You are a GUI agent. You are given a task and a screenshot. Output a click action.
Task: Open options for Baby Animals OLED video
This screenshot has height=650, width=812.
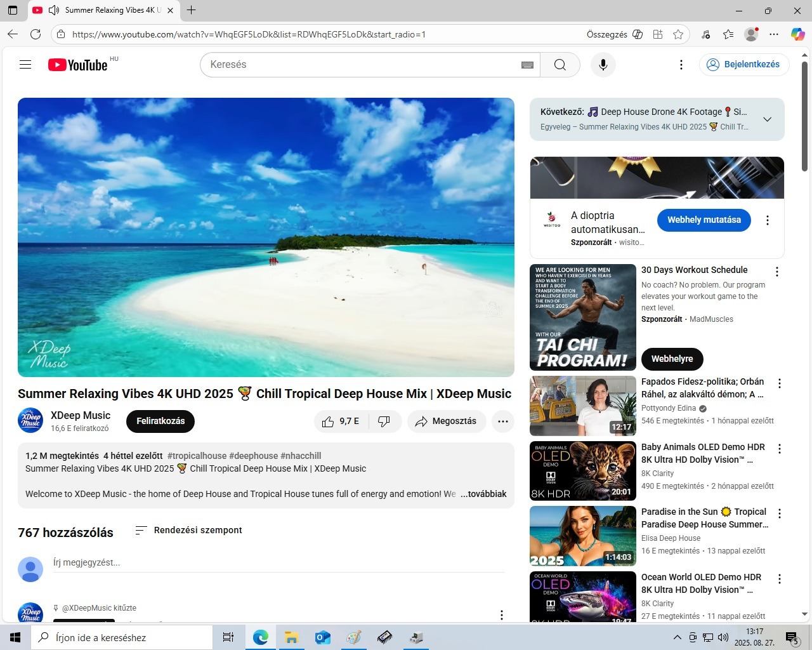(x=780, y=449)
